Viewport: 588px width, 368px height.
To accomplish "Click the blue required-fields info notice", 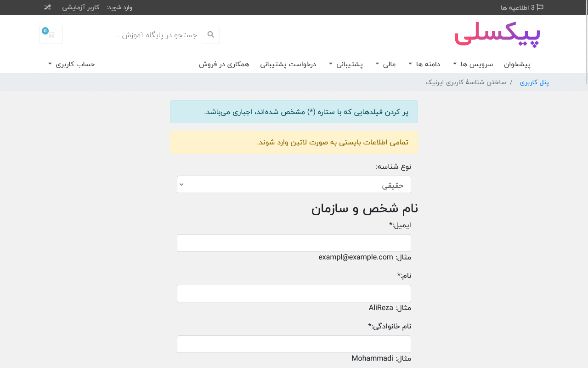I will coord(294,112).
